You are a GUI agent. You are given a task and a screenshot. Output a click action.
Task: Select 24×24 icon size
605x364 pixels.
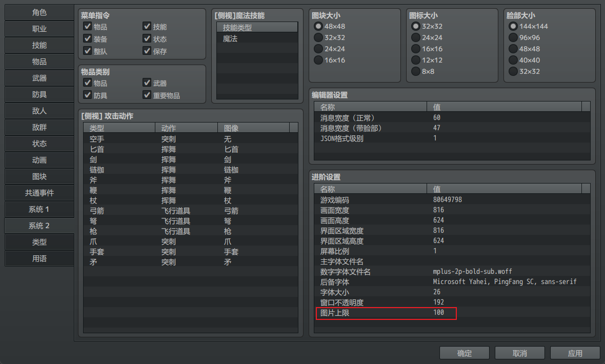coord(415,38)
